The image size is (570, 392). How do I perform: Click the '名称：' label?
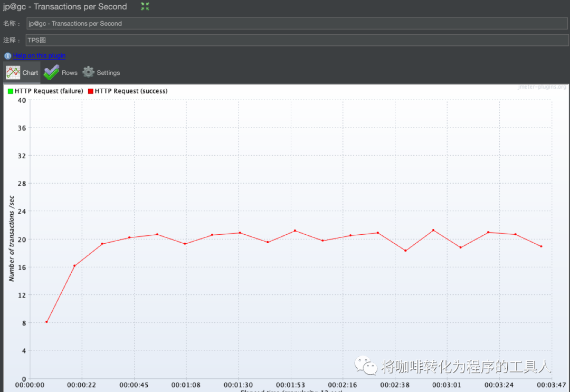click(12, 23)
